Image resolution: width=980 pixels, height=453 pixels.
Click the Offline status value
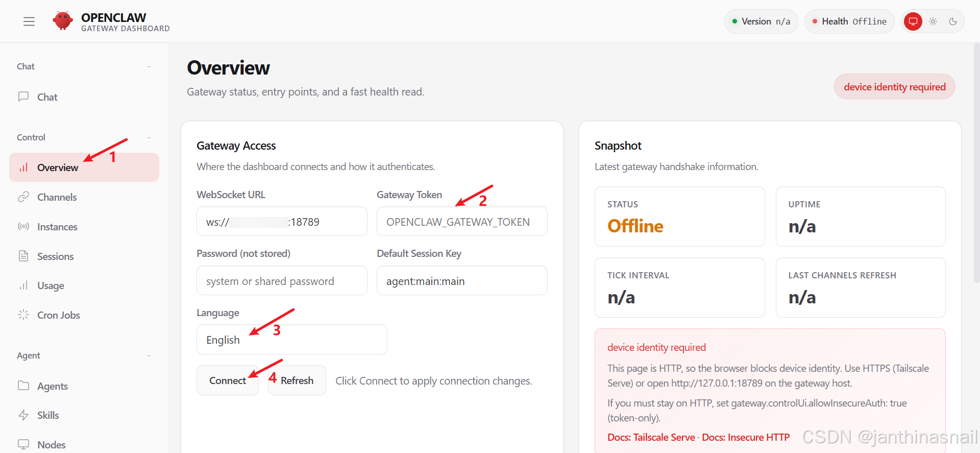(x=635, y=226)
